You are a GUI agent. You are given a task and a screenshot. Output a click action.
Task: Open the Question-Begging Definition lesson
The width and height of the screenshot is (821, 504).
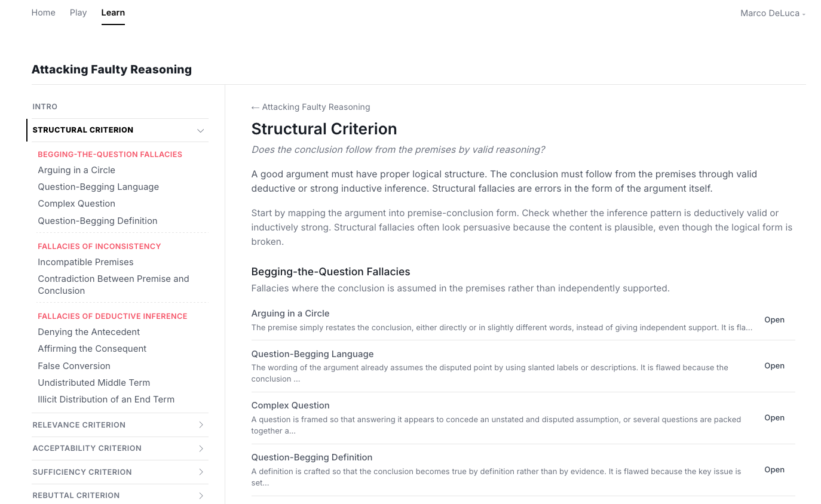(x=774, y=469)
